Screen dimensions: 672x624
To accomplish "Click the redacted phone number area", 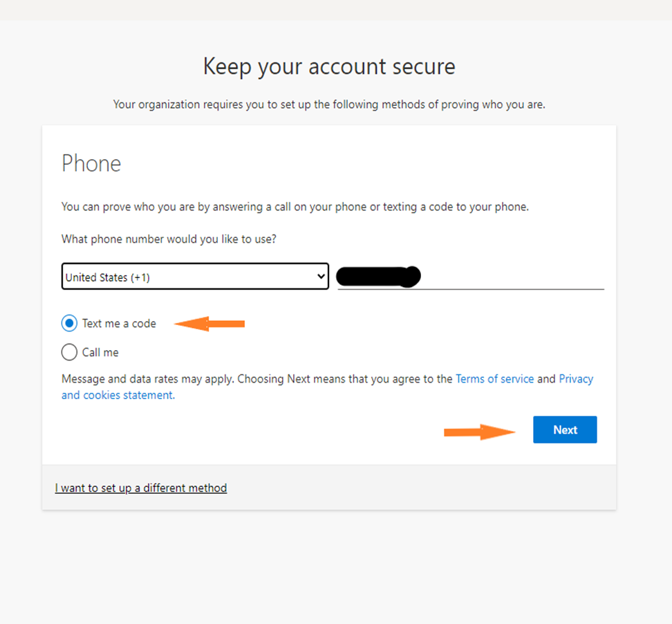I will coord(378,275).
